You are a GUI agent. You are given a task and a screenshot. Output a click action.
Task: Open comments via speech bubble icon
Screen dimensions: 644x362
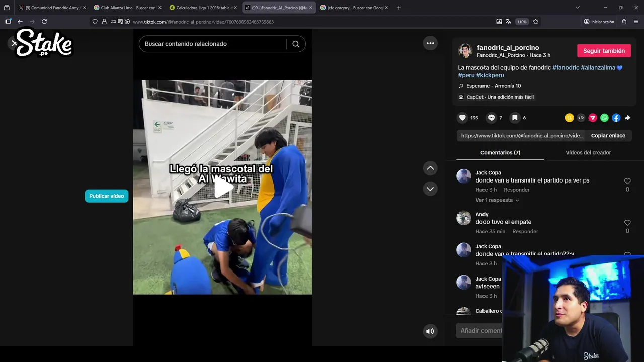tap(491, 118)
